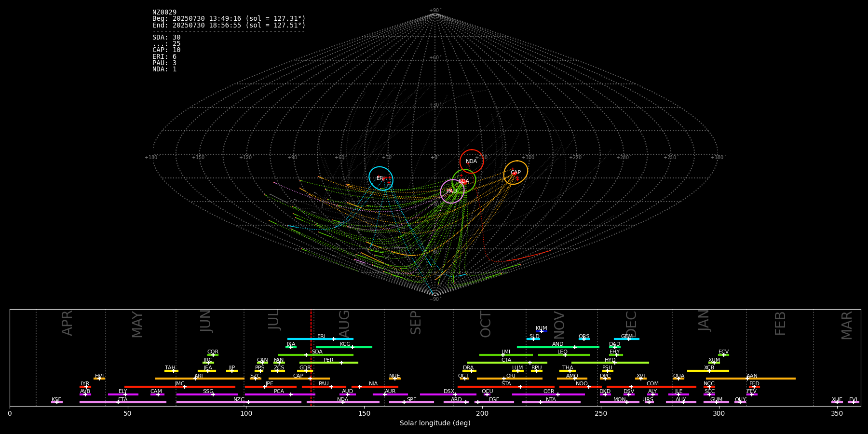Click the pink NTA activity bar
868x434 pixels.
[x=551, y=402]
